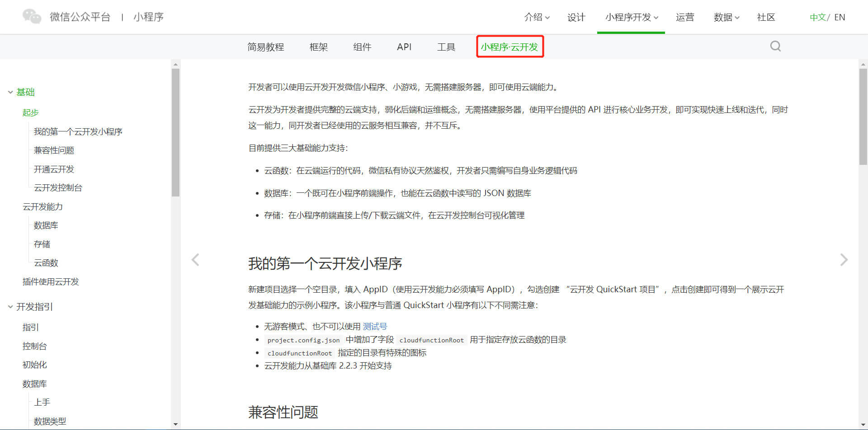Image resolution: width=868 pixels, height=430 pixels.
Task: Switch language to 中文
Action: 818,17
